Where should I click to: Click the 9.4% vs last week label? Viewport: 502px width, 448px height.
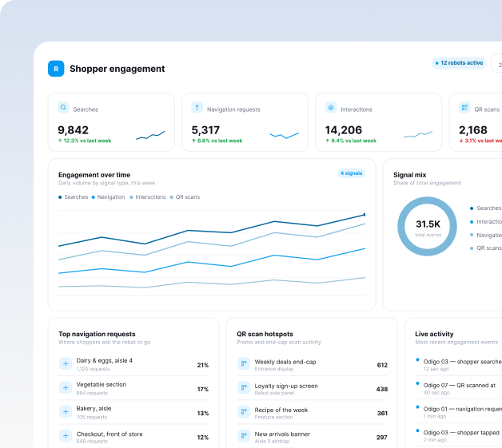[351, 141]
